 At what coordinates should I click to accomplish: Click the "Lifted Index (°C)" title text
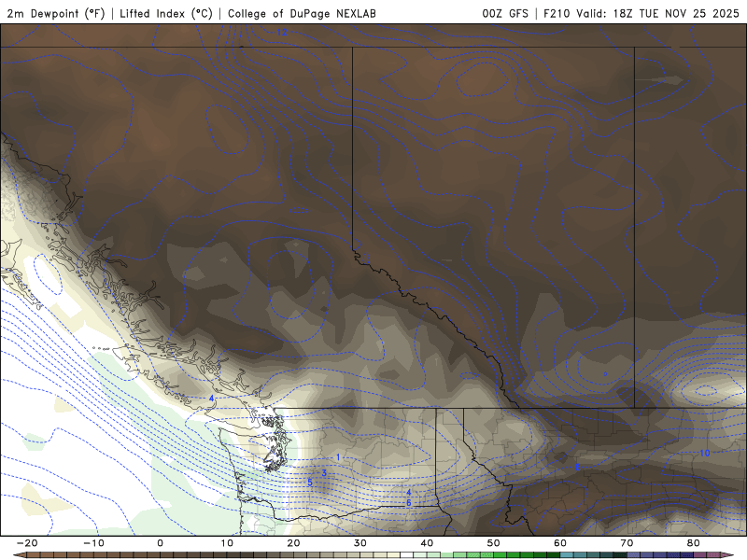(x=166, y=13)
